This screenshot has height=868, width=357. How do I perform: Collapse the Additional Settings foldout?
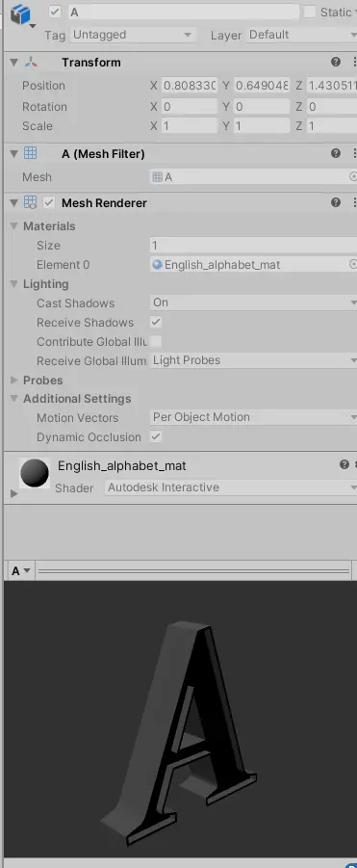click(14, 399)
